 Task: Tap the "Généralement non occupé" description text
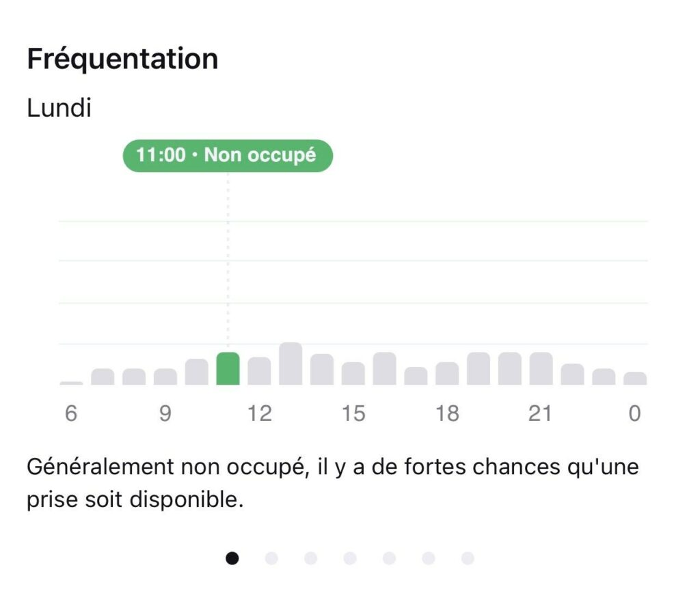point(334,484)
